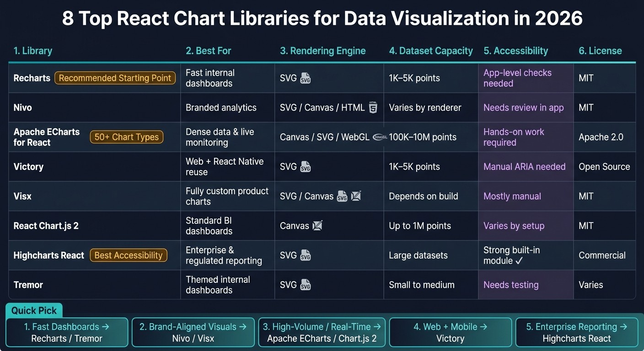Image resolution: width=644 pixels, height=351 pixels.
Task: Click the SVG file icon in the Tremor row
Action: (306, 285)
